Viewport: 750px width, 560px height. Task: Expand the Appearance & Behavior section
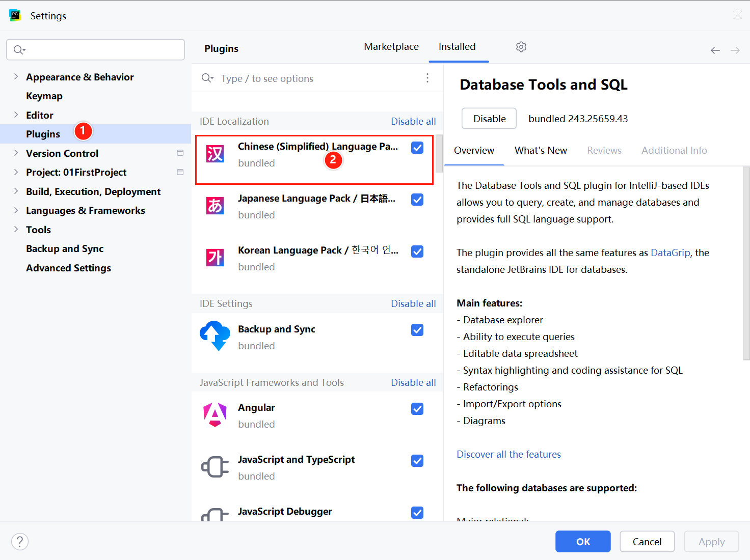(x=16, y=77)
